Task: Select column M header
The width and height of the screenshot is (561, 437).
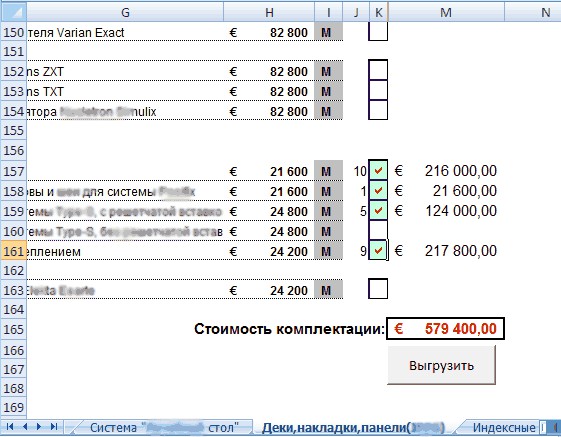Action: [x=446, y=13]
